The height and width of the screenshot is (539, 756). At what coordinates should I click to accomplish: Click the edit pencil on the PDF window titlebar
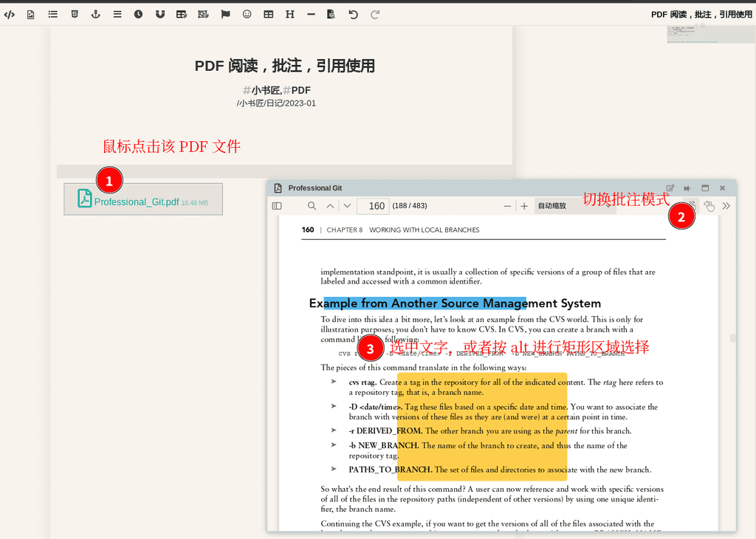coord(670,188)
